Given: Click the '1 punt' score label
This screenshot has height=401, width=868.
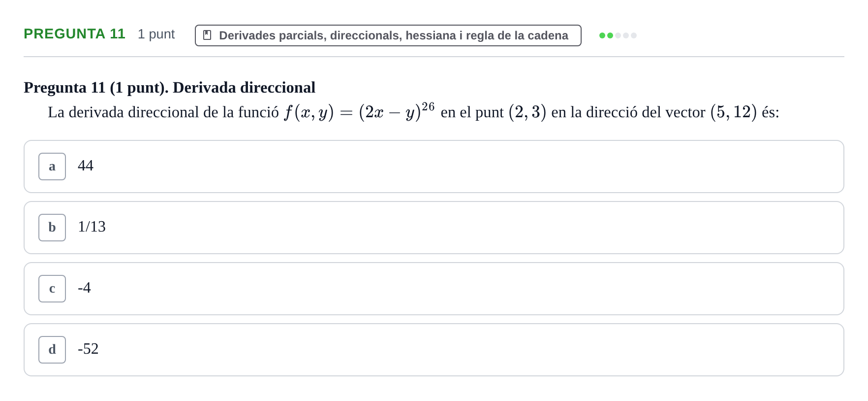Looking at the screenshot, I should click(x=156, y=34).
